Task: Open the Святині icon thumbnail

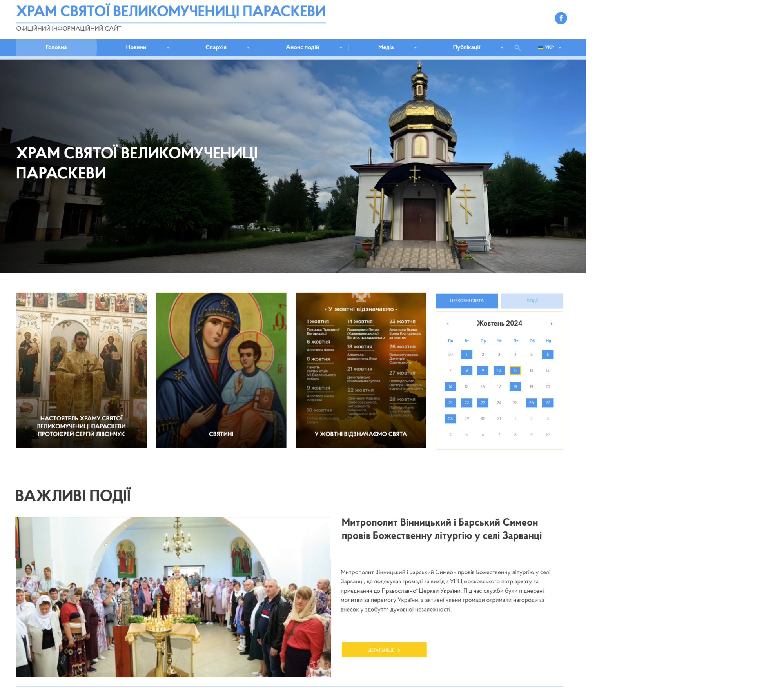Action: click(x=221, y=370)
